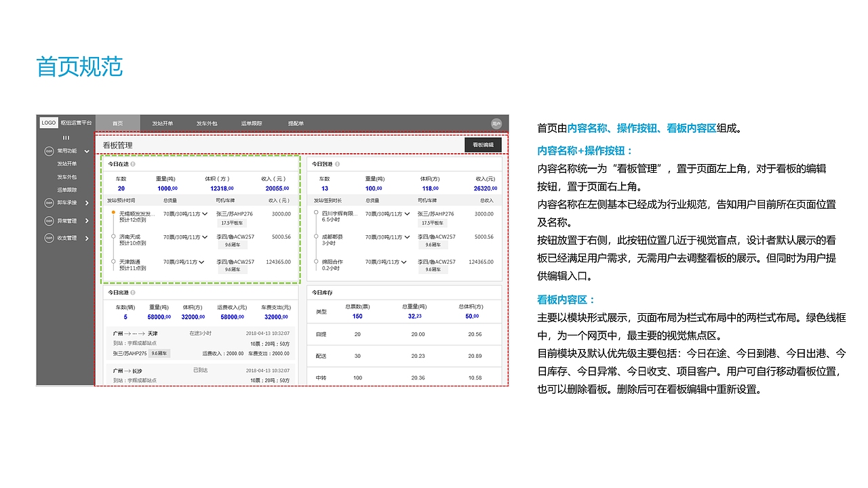Image resolution: width=868 pixels, height=488 pixels.
Task: Expand the 卸车承接 sidebar group
Action: click(87, 202)
